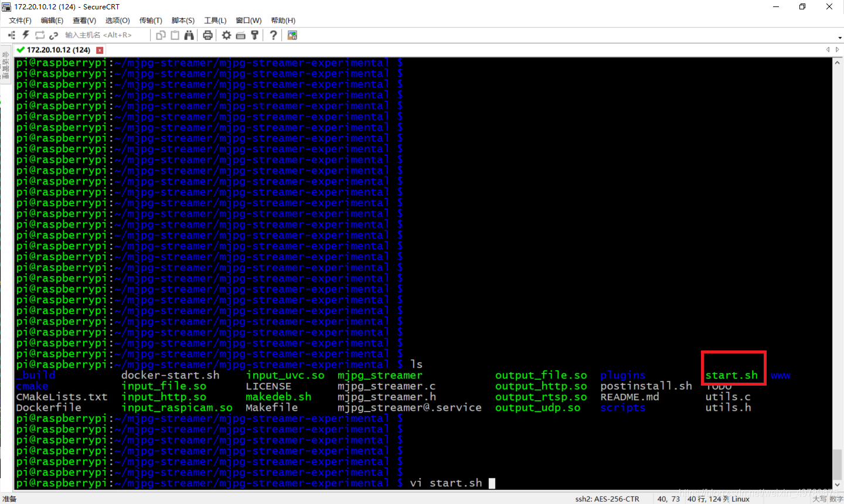Image resolution: width=844 pixels, height=504 pixels.
Task: Click 'ssh2: AES-256-CTR' in status bar
Action: pos(607,499)
